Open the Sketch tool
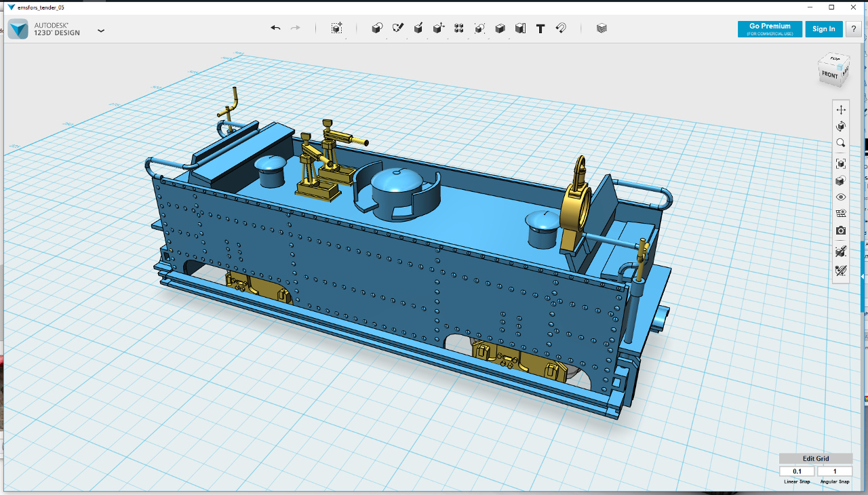The width and height of the screenshot is (868, 495). click(398, 28)
